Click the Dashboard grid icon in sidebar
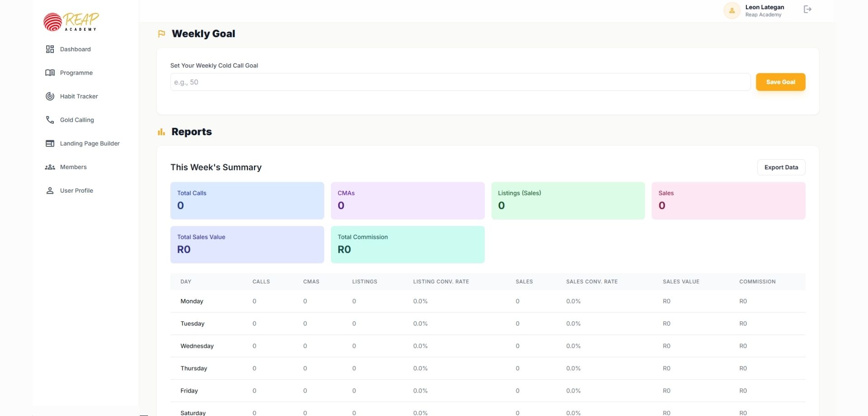 point(50,49)
